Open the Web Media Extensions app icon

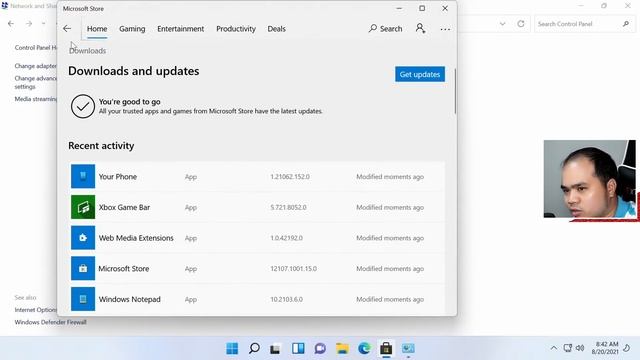(83, 238)
